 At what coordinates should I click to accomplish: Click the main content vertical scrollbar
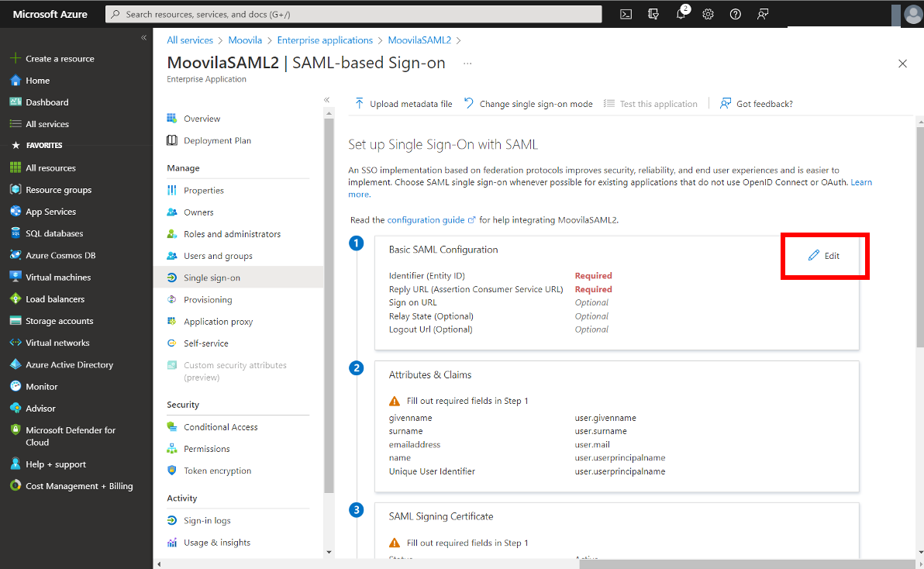tap(919, 233)
